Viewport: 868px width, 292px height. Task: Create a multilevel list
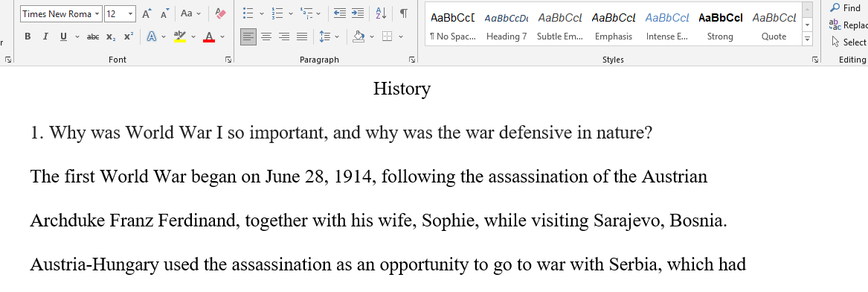tap(306, 14)
